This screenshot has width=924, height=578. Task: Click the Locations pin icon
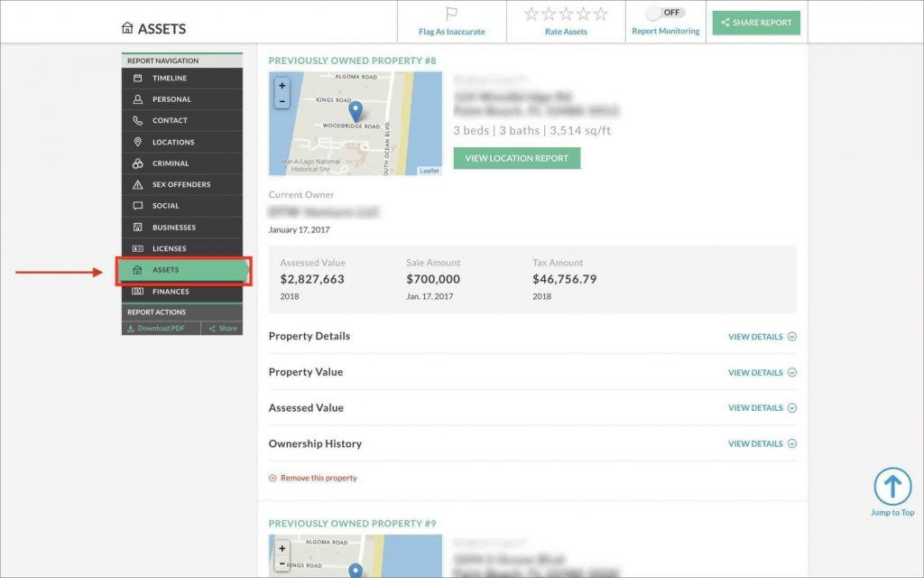[137, 142]
